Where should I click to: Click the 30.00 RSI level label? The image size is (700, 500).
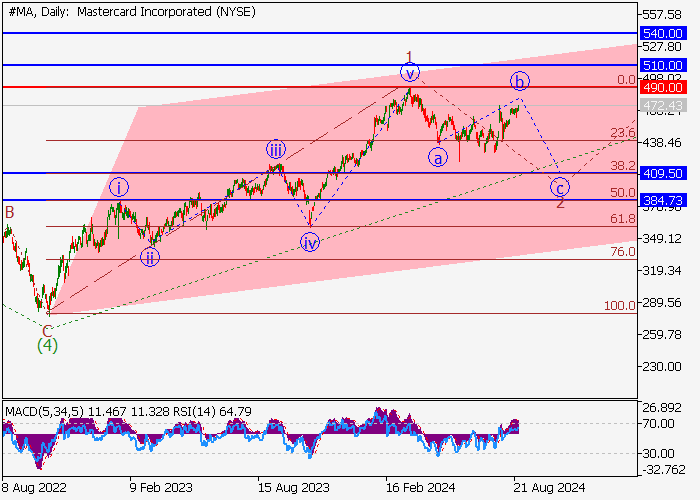point(658,454)
